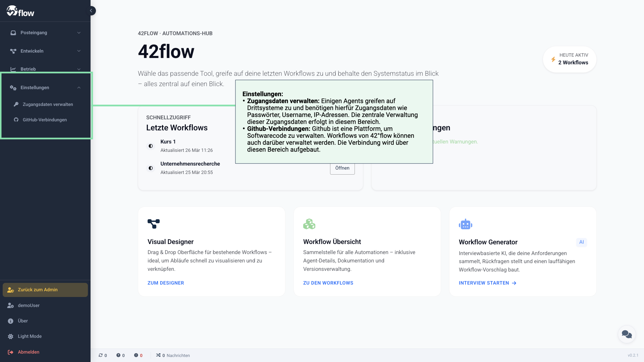
Task: Follow the ZUM DESIGNER link
Action: pos(166,283)
